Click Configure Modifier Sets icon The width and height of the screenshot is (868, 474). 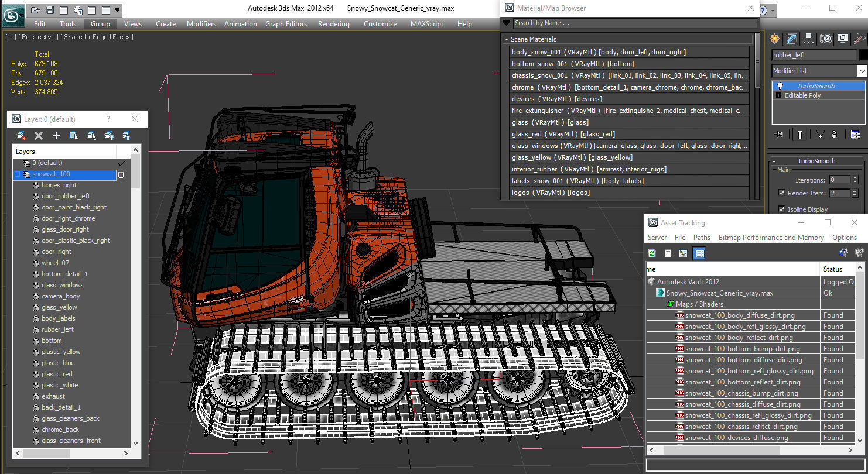coord(856,135)
